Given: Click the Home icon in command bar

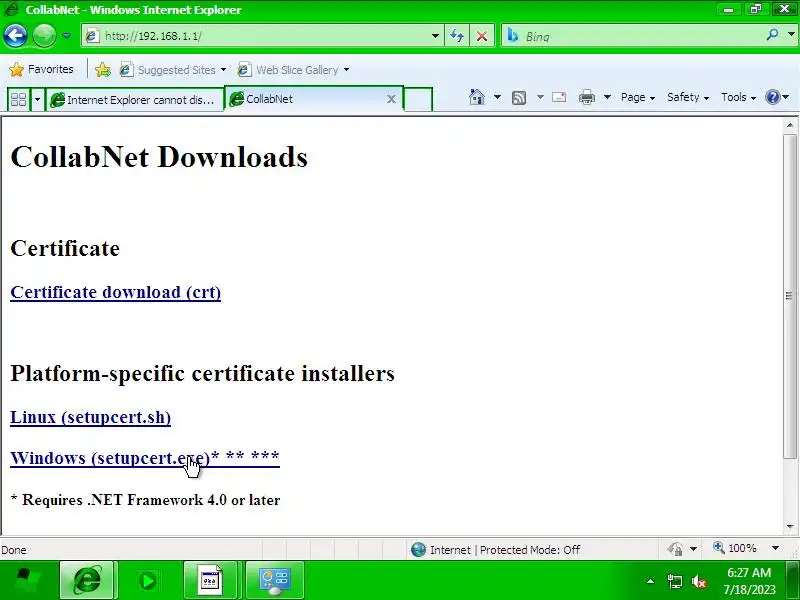Looking at the screenshot, I should (x=477, y=97).
